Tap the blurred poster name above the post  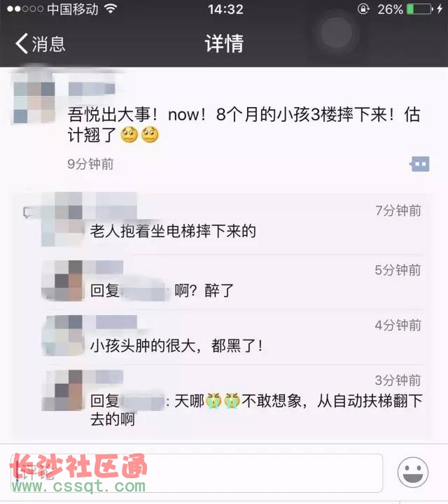(92, 89)
